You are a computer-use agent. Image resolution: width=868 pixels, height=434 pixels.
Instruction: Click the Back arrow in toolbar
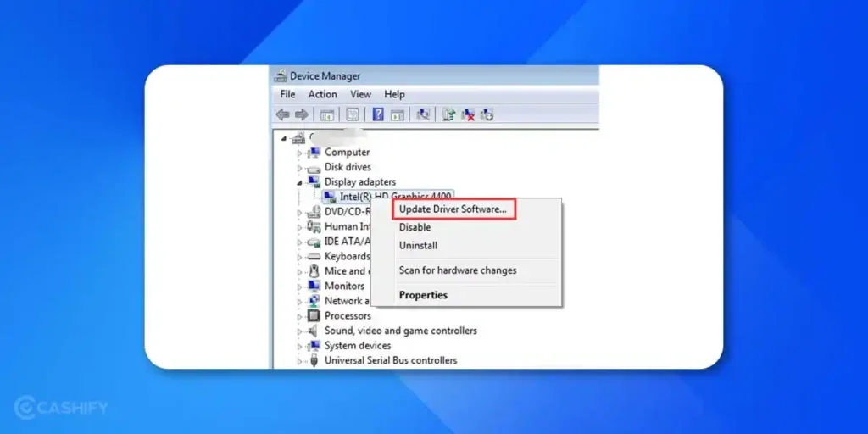282,114
